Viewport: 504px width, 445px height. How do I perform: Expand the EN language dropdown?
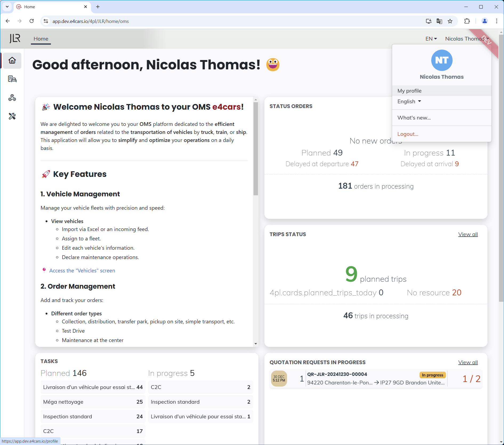click(x=431, y=39)
